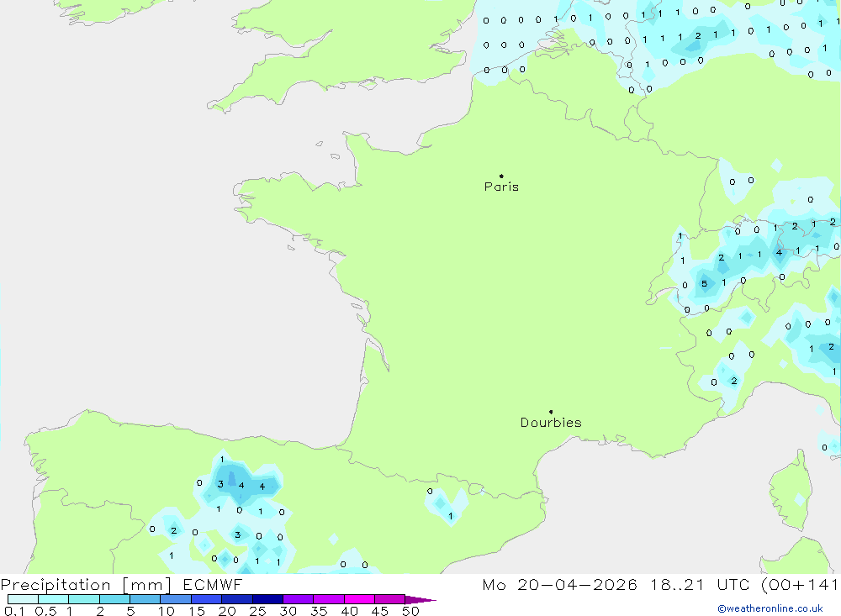
Task: Click the black dot marking Paris
Action: (501, 176)
